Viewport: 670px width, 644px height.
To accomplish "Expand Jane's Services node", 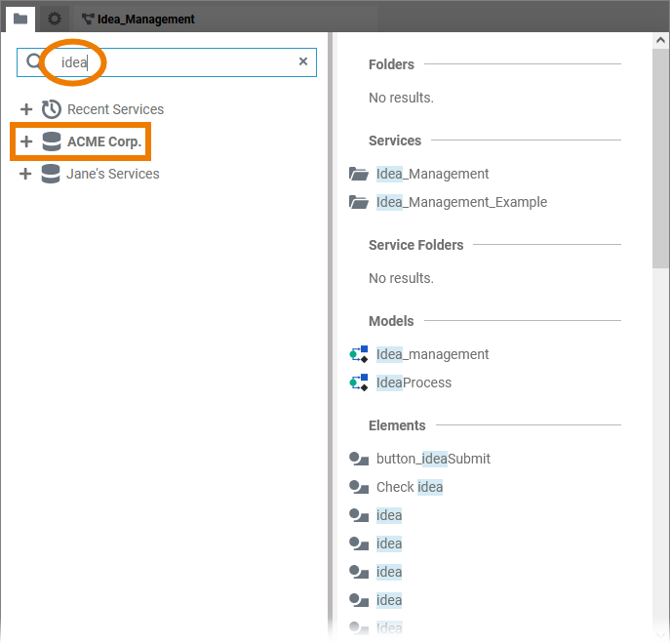I will (x=26, y=174).
